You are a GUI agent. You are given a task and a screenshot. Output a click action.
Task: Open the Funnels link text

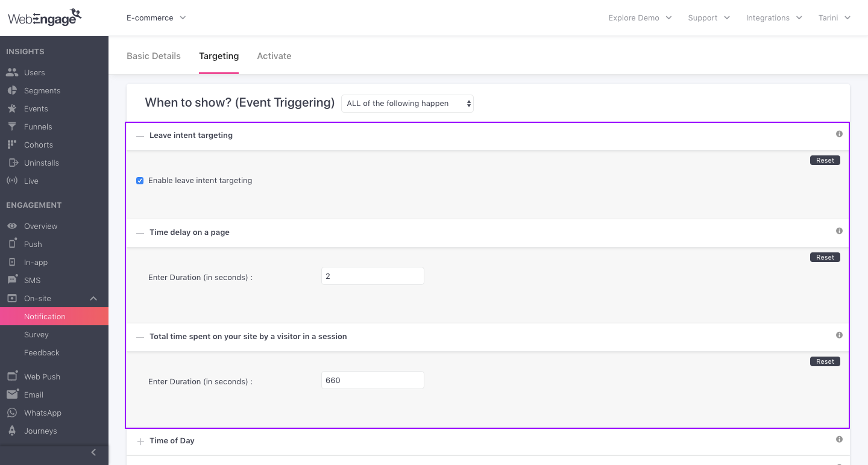[x=38, y=126]
